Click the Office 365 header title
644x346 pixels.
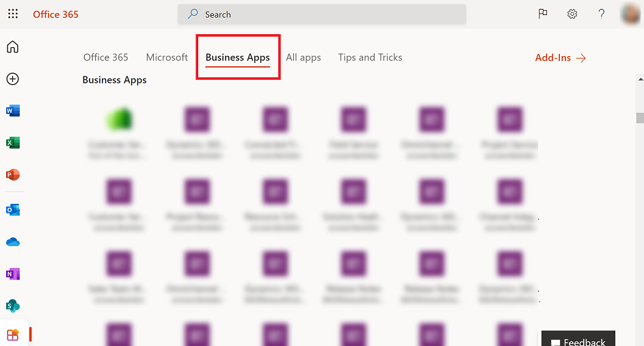(55, 14)
